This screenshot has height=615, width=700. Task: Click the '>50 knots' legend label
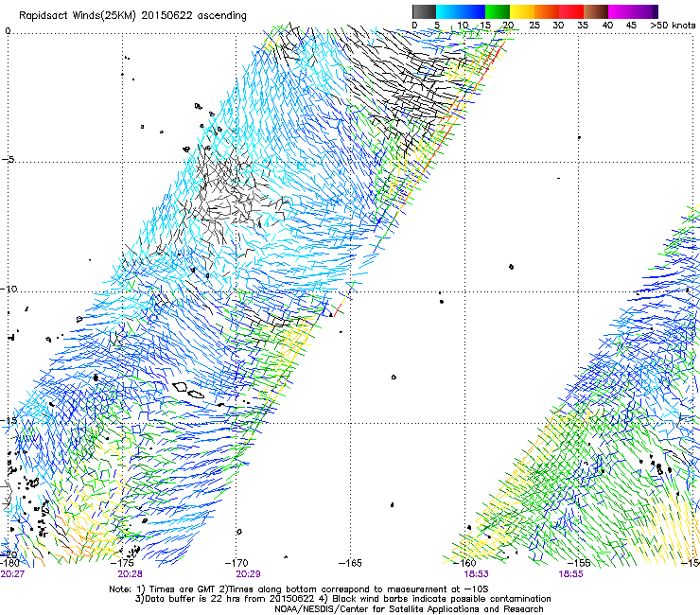coord(673,26)
